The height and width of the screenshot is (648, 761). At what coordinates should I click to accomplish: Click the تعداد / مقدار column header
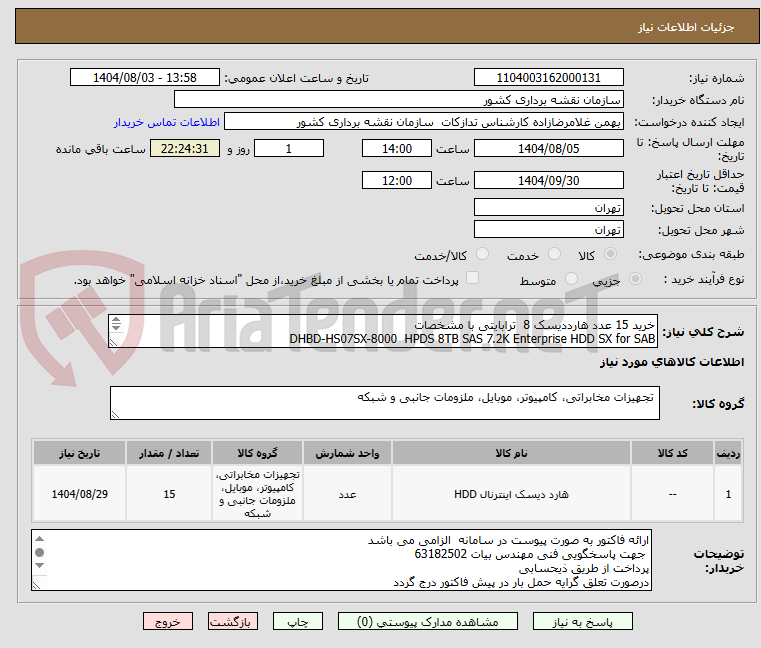tap(169, 453)
